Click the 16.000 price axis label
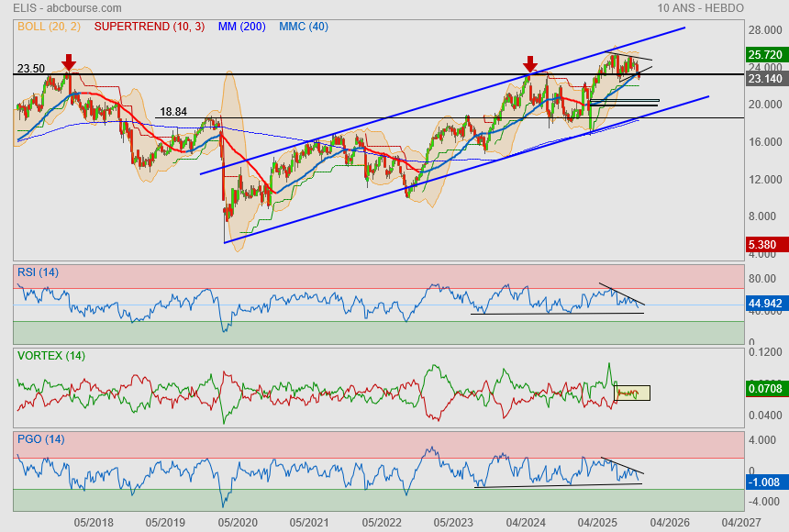The image size is (789, 532). pos(765,142)
